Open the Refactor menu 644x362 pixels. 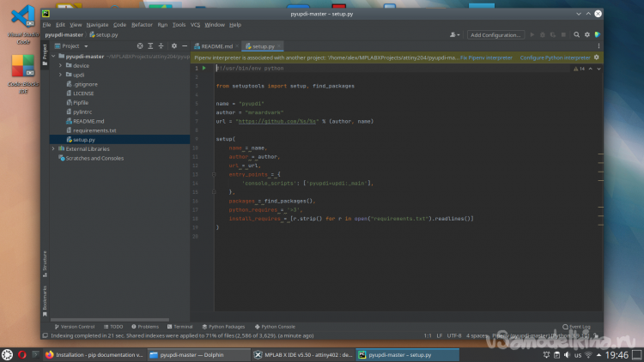pyautogui.click(x=142, y=25)
